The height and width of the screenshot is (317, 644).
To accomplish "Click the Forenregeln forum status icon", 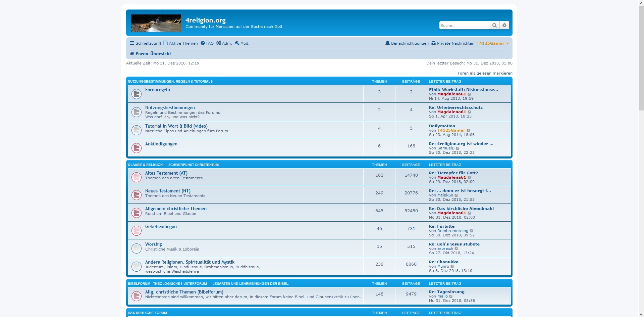I will [x=136, y=94].
